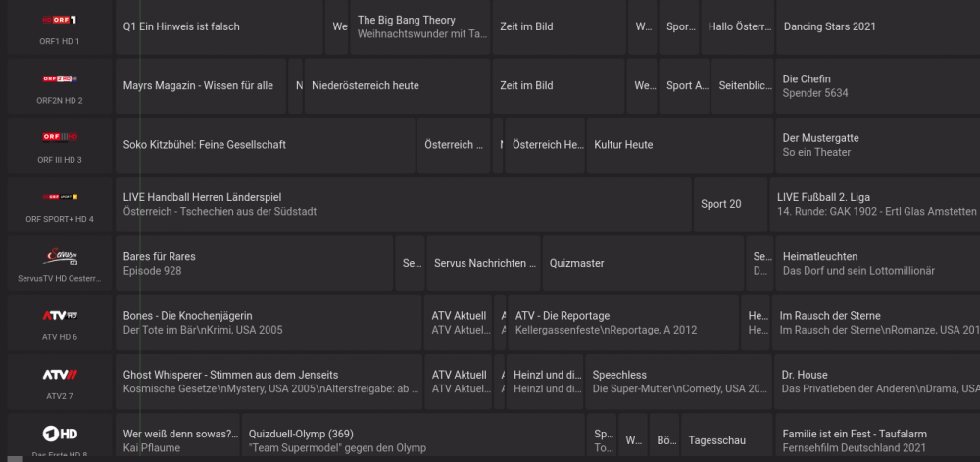Viewport: 980px width, 462px height.
Task: Open LIVE Handball Herren Länderspiel program
Action: [404, 204]
